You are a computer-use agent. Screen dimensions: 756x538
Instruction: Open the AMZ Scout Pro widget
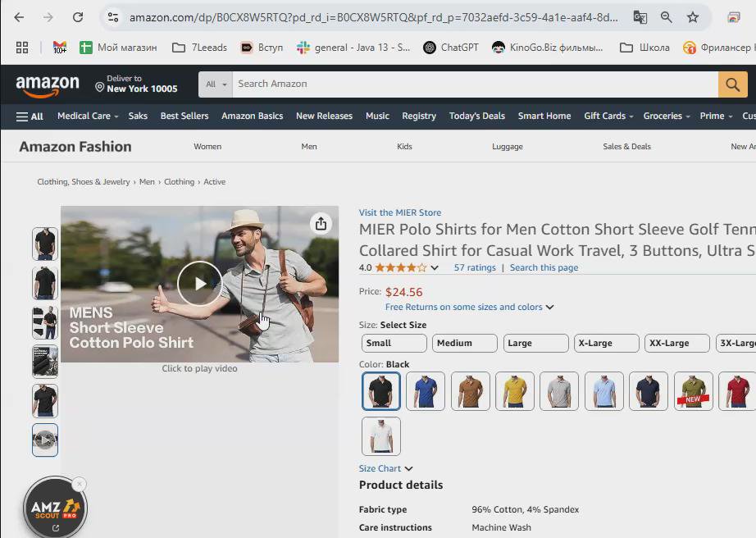(x=55, y=508)
